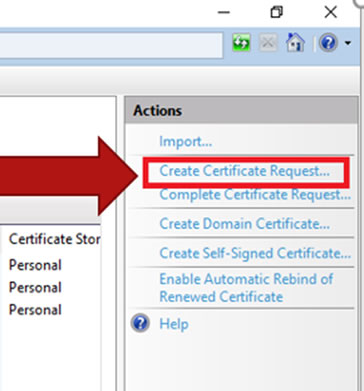Sort by the Certificate Store column header
Viewport: 364px width, 391px height.
[54, 239]
